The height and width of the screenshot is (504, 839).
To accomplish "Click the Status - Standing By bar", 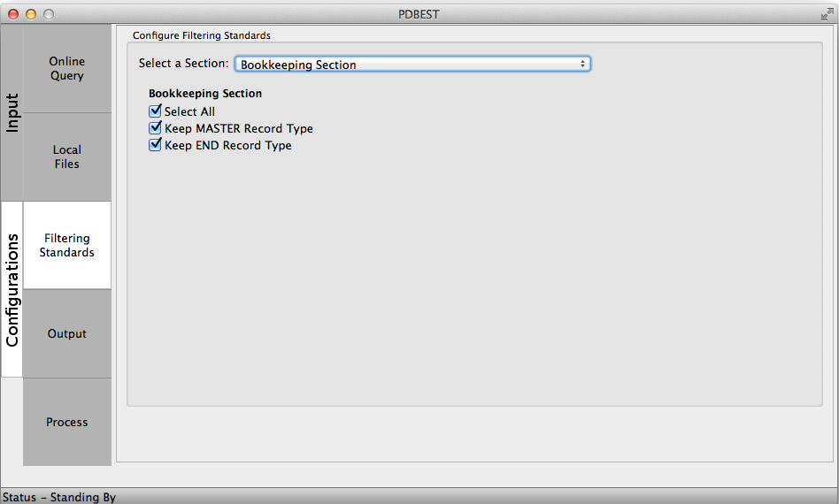I will tap(58, 497).
